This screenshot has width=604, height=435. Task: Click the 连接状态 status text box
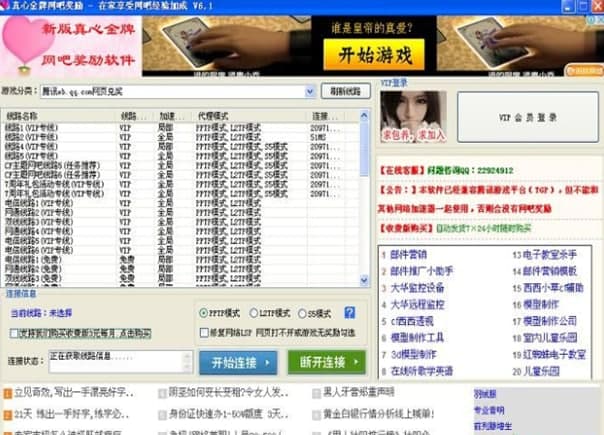click(x=120, y=361)
